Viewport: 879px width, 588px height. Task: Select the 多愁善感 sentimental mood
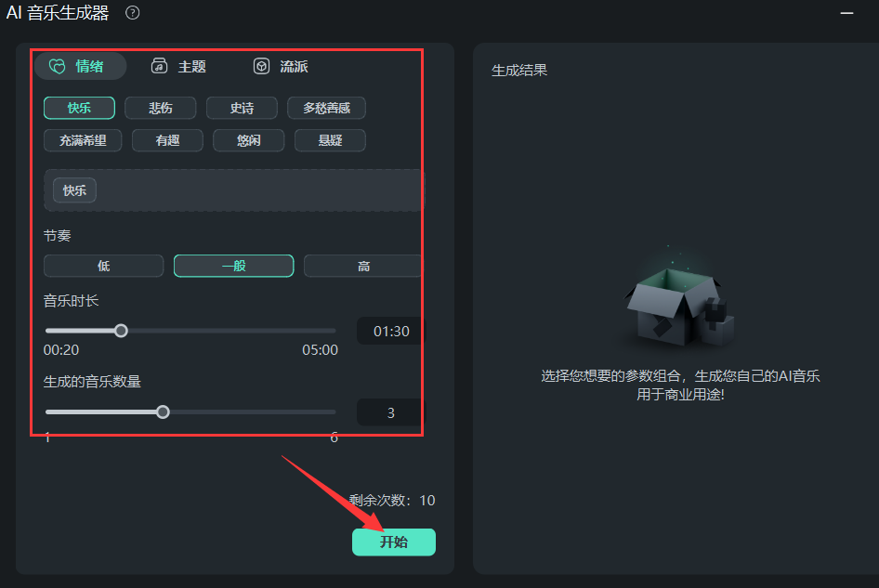pos(326,107)
